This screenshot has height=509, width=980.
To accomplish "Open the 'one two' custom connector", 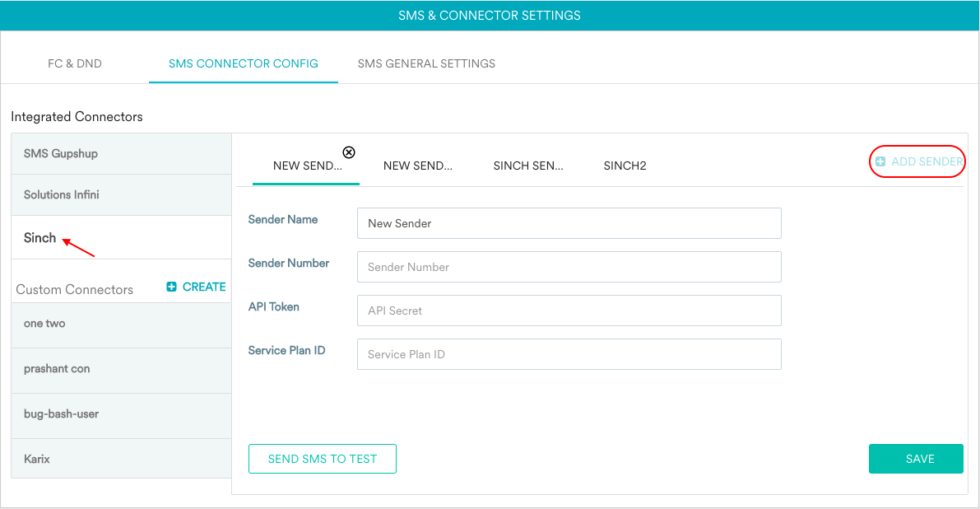I will (x=121, y=325).
